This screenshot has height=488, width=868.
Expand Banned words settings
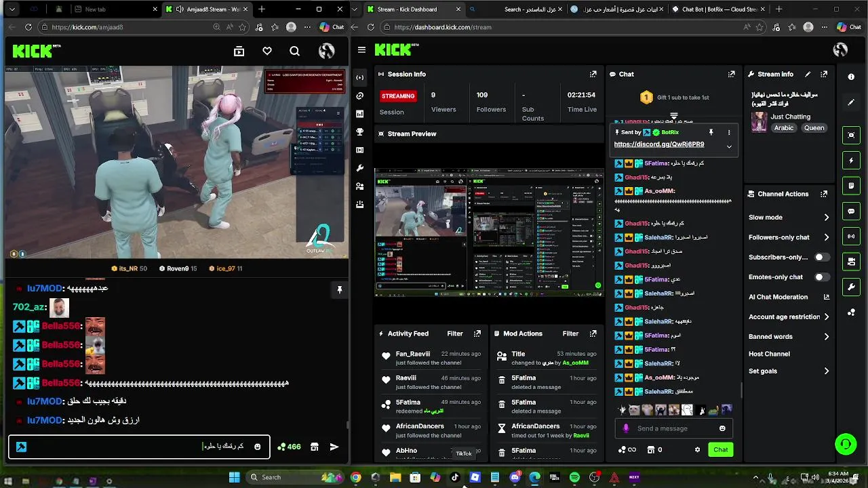826,336
